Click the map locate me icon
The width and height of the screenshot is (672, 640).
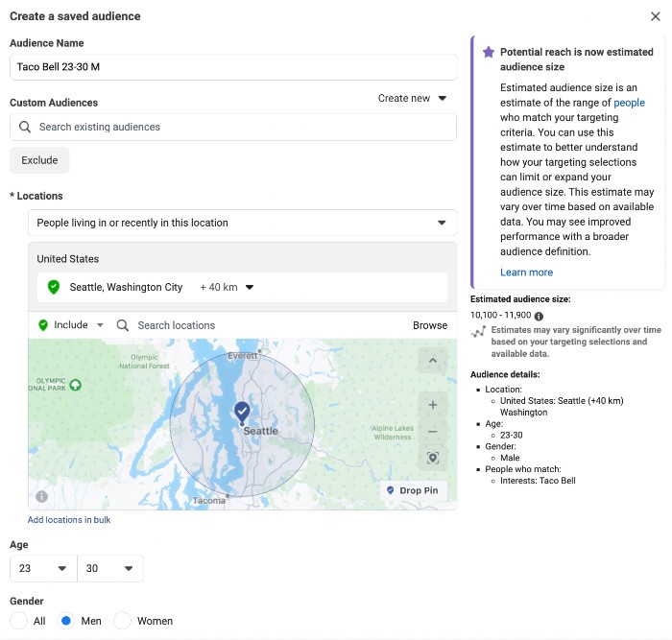point(432,459)
